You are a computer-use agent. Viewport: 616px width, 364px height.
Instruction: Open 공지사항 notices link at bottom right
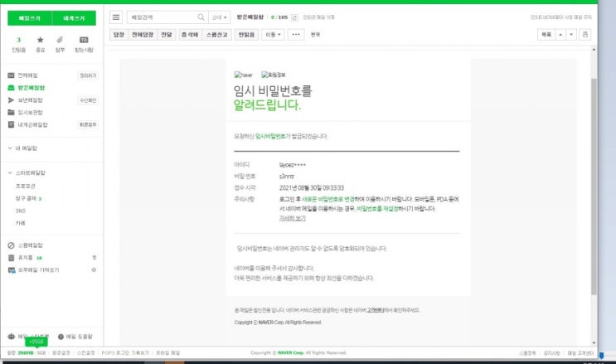tap(551, 353)
